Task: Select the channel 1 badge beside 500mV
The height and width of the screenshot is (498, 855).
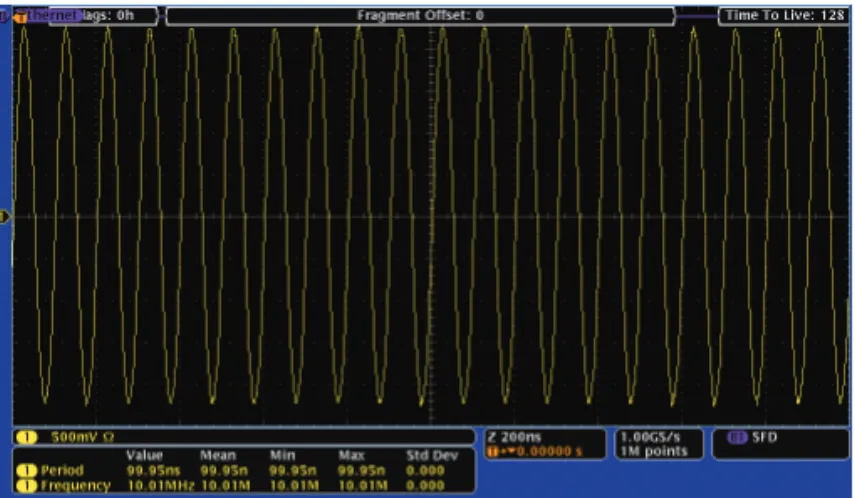Action: (26, 437)
